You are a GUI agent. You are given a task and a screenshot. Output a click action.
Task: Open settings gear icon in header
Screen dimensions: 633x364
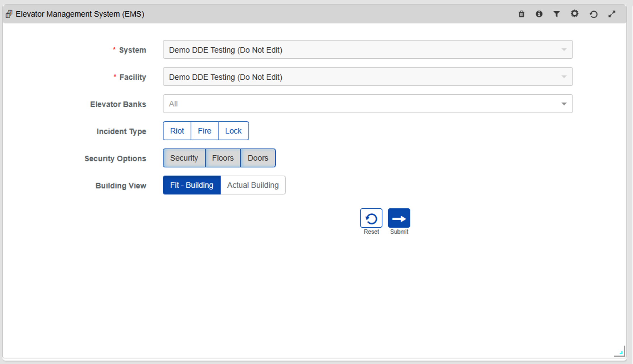pos(575,14)
